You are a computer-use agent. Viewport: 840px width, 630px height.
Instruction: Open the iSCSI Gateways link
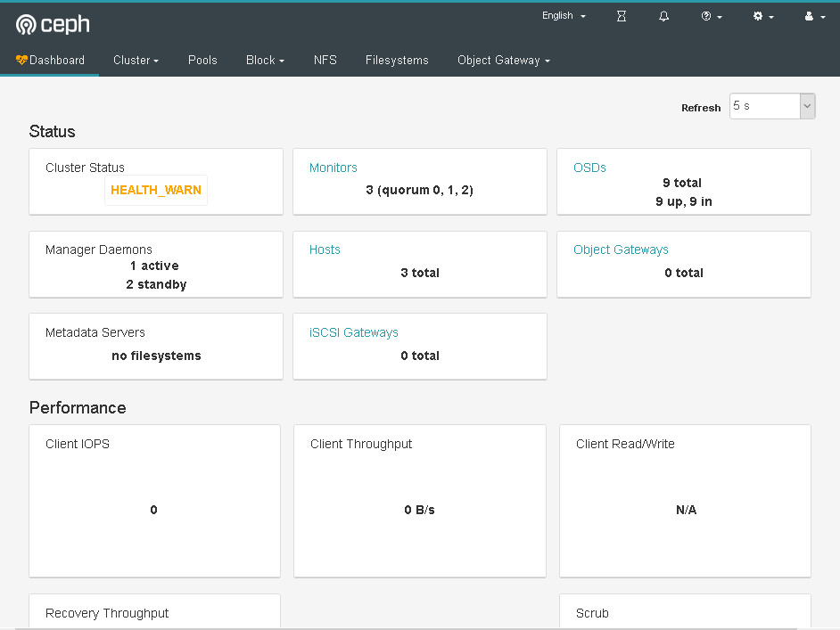pos(354,332)
